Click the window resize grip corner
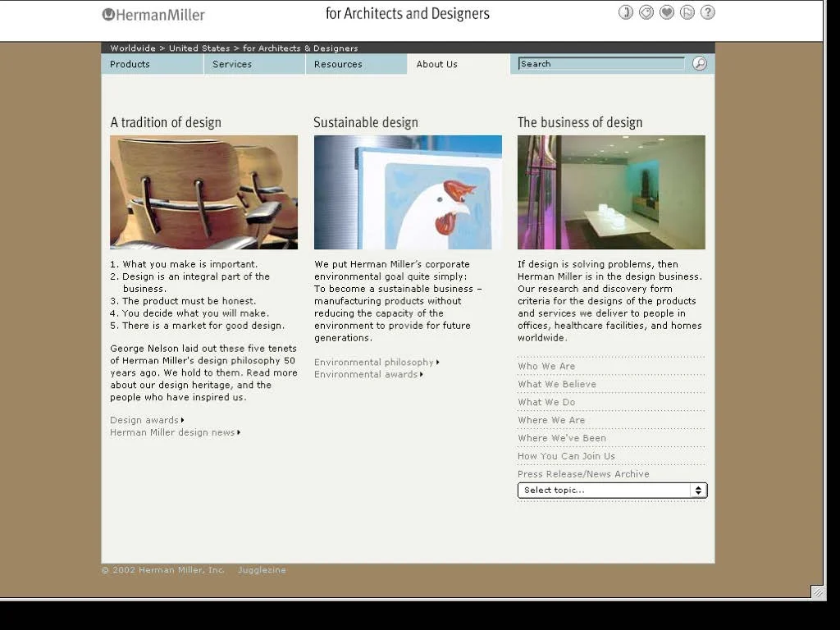This screenshot has width=840, height=630. click(817, 592)
